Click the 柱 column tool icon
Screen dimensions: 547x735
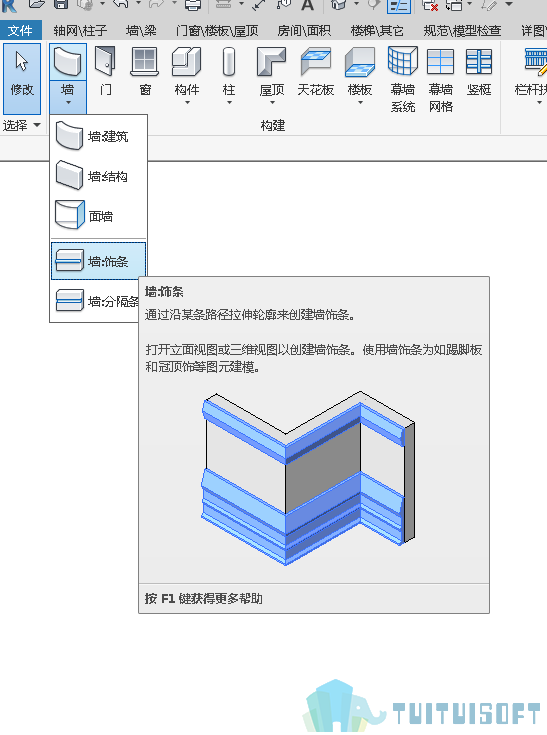pyautogui.click(x=228, y=62)
